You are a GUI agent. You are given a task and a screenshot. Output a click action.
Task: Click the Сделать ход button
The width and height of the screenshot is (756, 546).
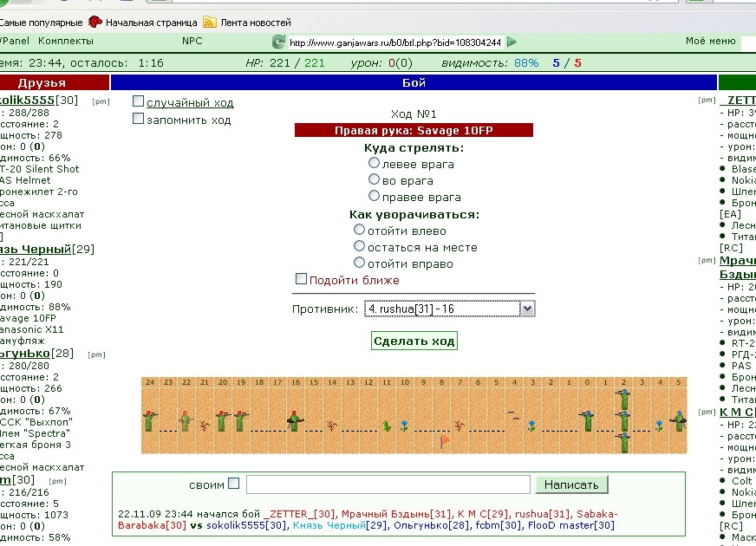[x=414, y=341]
